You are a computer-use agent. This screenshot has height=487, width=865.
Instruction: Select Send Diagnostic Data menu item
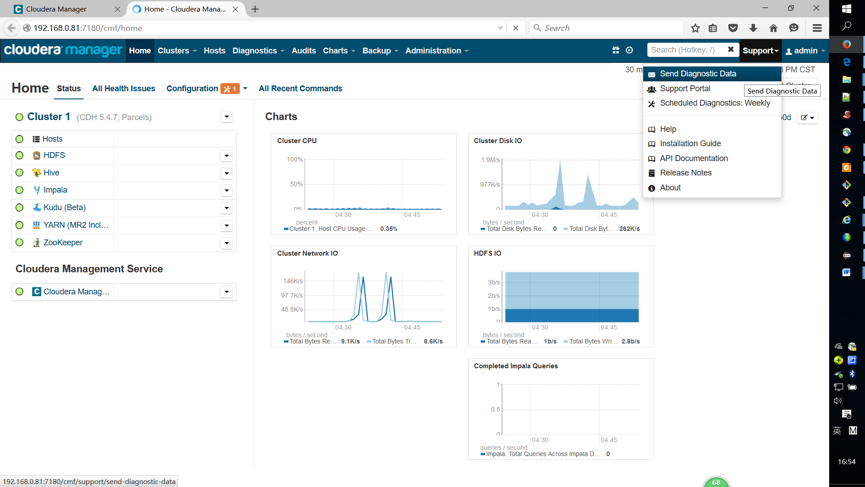(697, 74)
